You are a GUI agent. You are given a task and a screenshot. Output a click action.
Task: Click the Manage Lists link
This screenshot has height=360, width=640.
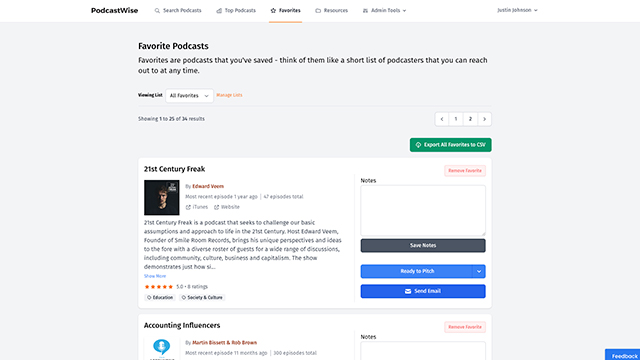(229, 95)
